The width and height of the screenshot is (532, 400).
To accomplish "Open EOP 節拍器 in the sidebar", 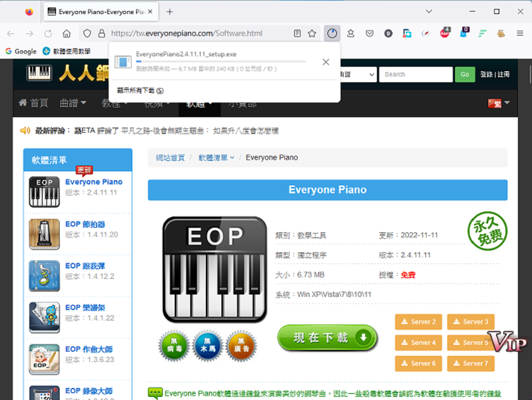I will (x=85, y=224).
